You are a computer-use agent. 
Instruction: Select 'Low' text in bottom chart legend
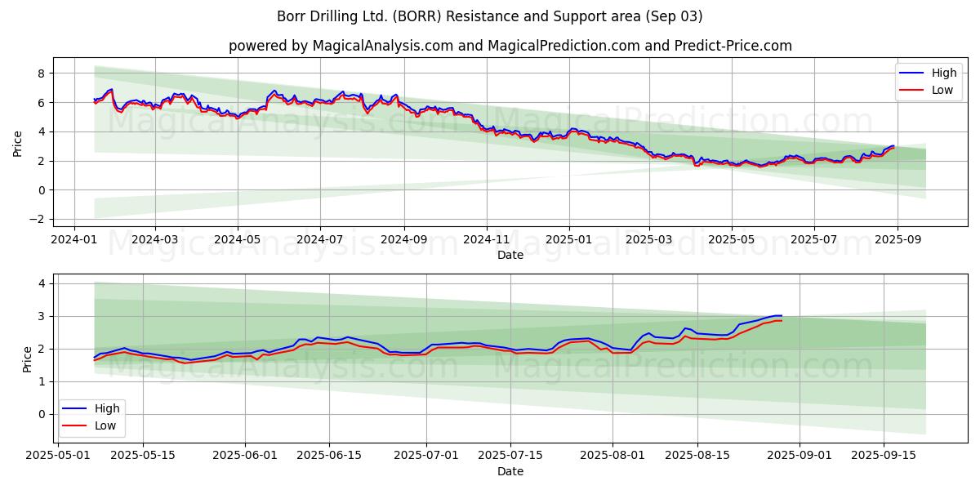click(x=105, y=425)
